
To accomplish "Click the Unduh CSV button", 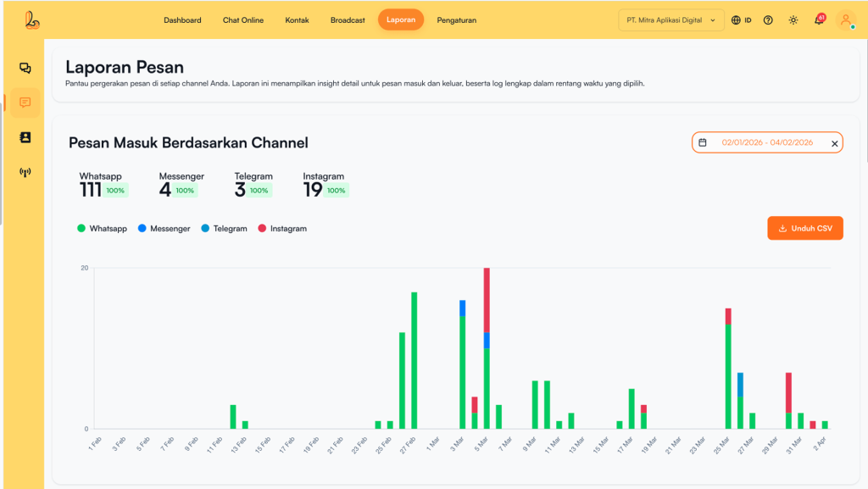I will tap(804, 228).
